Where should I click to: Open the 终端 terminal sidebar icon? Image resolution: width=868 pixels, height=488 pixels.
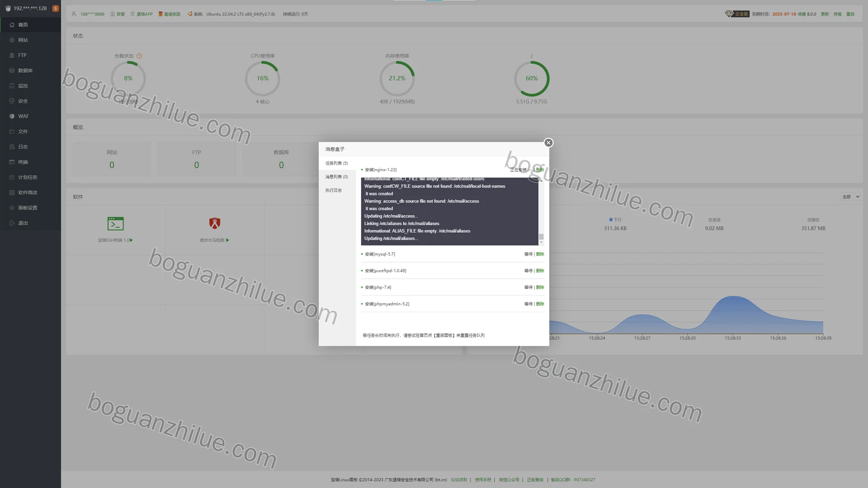coord(12,162)
